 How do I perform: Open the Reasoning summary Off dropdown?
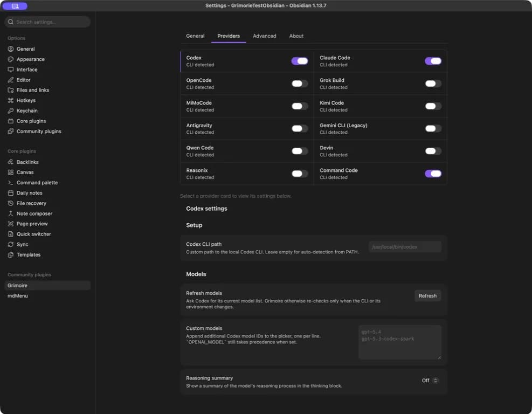(x=430, y=381)
